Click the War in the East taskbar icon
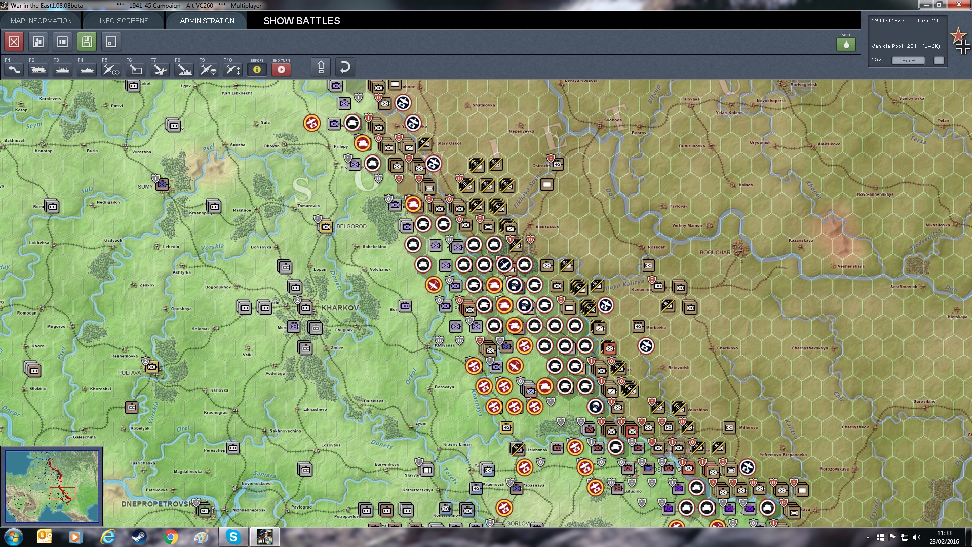The height and width of the screenshot is (547, 980). [x=264, y=537]
